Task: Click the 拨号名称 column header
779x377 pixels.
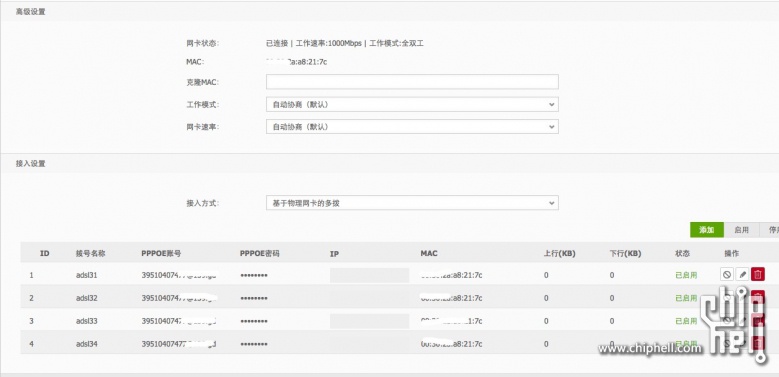Action: (90, 253)
